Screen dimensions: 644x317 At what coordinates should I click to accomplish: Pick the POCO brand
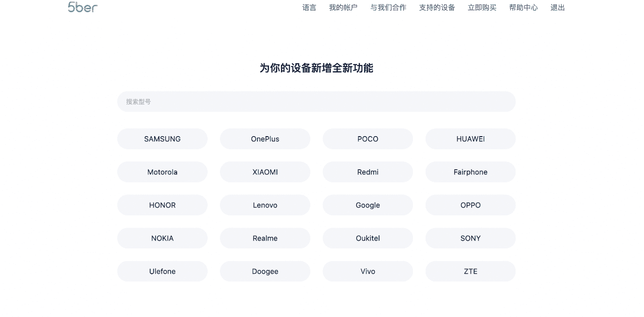point(368,139)
